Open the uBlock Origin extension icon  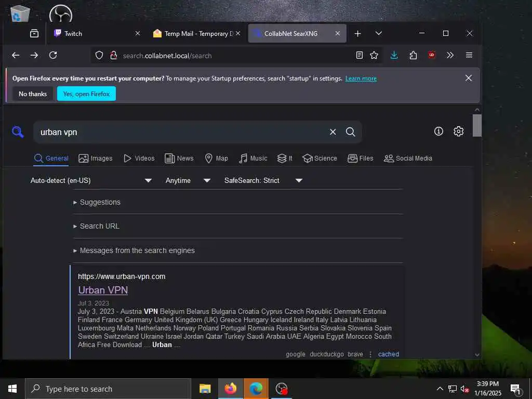coord(432,55)
